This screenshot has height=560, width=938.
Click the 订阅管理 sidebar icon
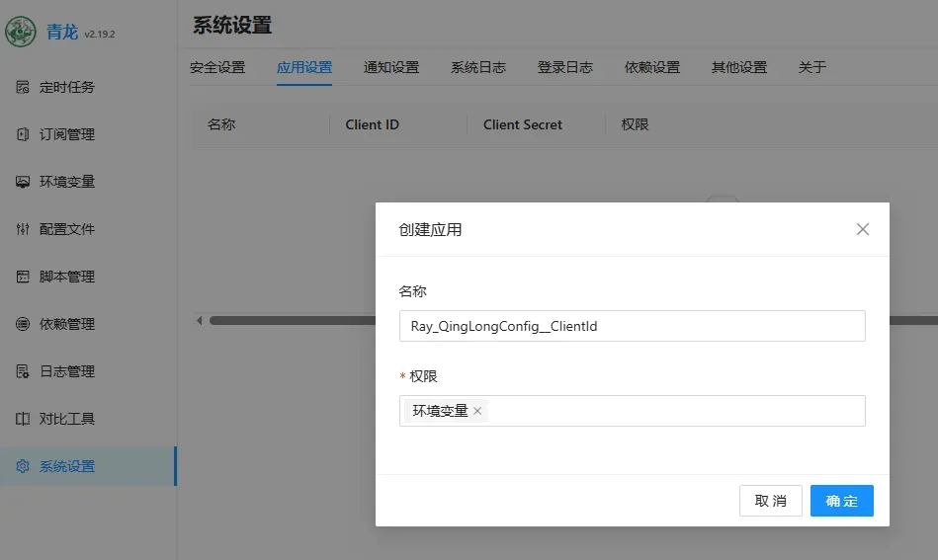pyautogui.click(x=23, y=134)
